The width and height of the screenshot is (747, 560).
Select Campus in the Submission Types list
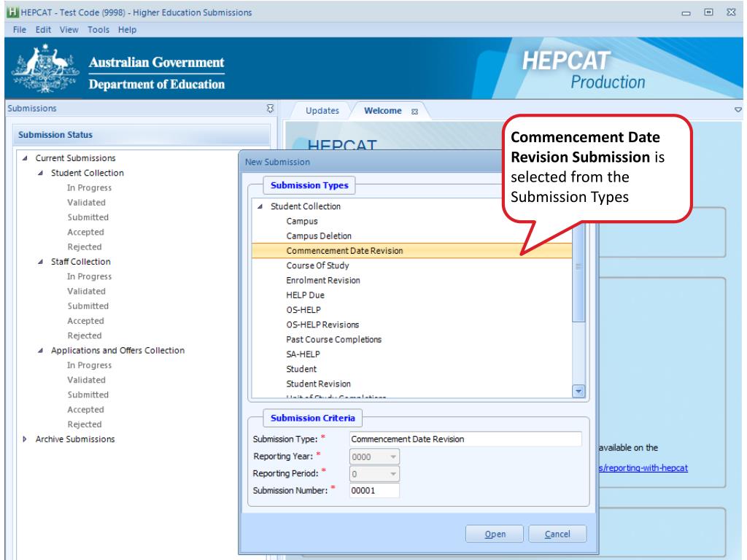pos(302,222)
